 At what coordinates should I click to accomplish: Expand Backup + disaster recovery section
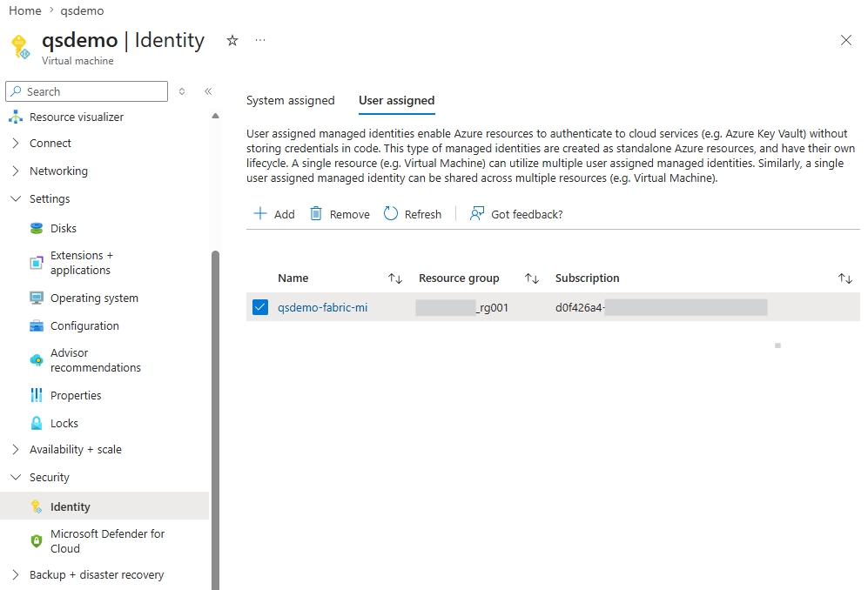16,574
